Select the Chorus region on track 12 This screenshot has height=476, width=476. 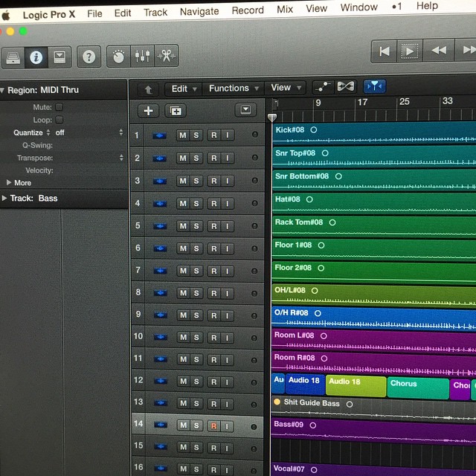[x=417, y=386]
